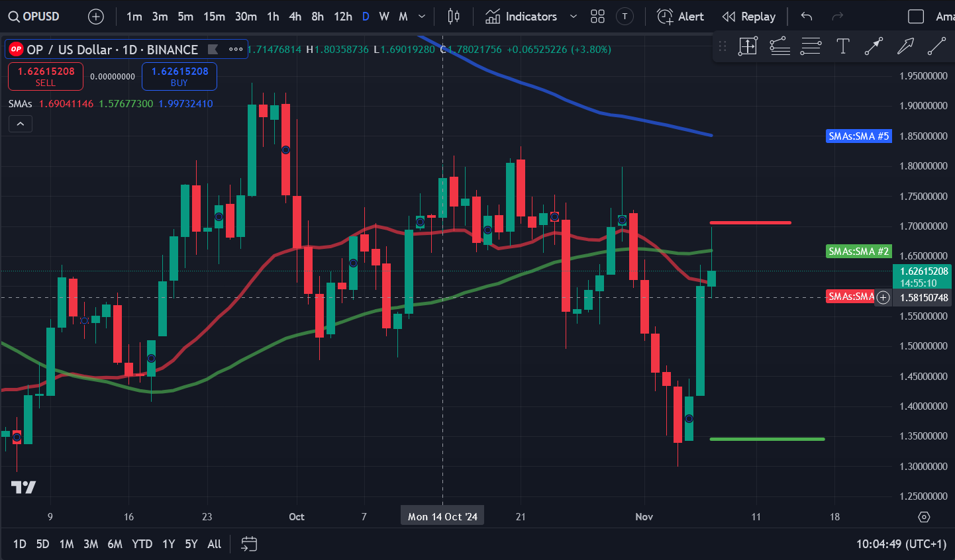Set date range to 5Y
The height and width of the screenshot is (560, 955).
191,544
